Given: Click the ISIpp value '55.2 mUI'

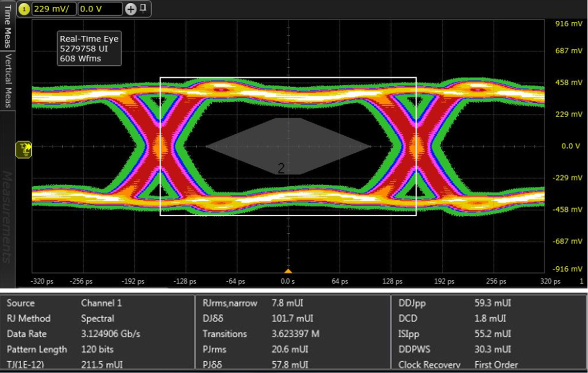Looking at the screenshot, I should [493, 334].
